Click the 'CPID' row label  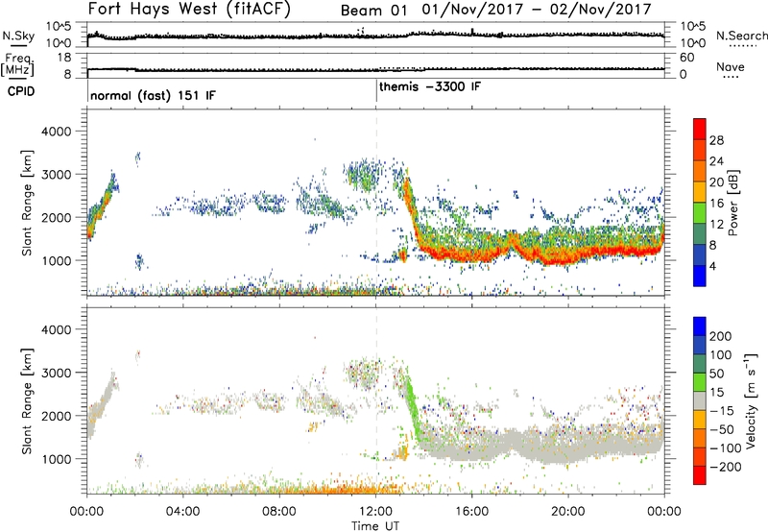tap(21, 91)
